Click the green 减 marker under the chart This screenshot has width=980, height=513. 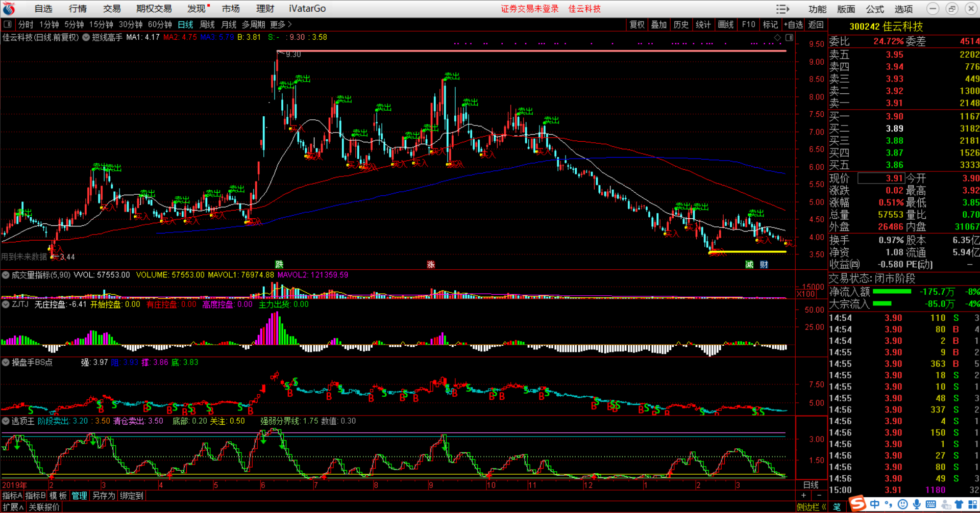pos(749,264)
